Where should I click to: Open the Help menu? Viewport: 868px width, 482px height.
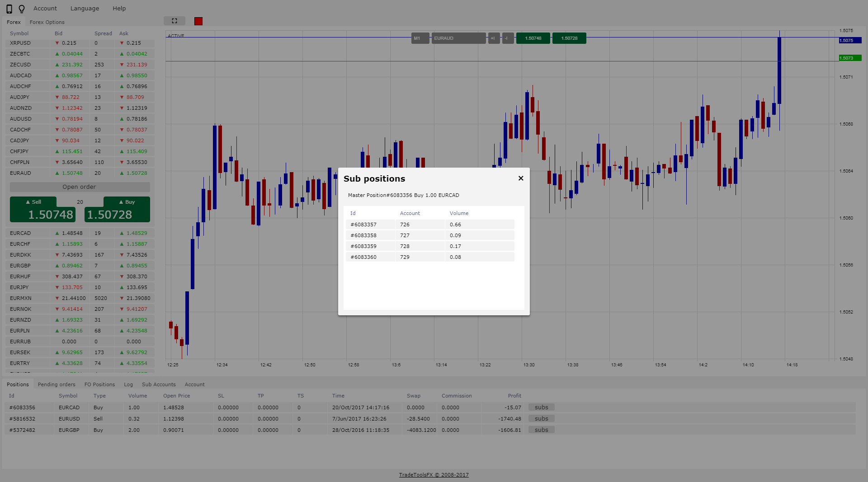coord(119,8)
